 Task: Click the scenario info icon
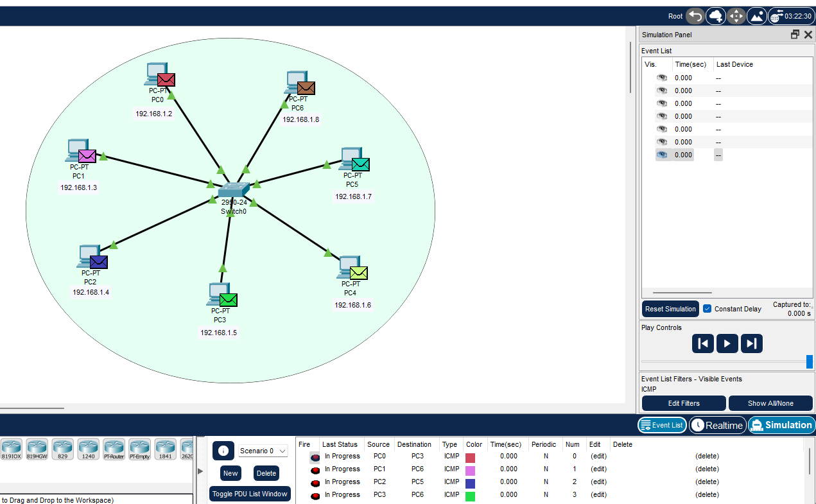point(223,451)
